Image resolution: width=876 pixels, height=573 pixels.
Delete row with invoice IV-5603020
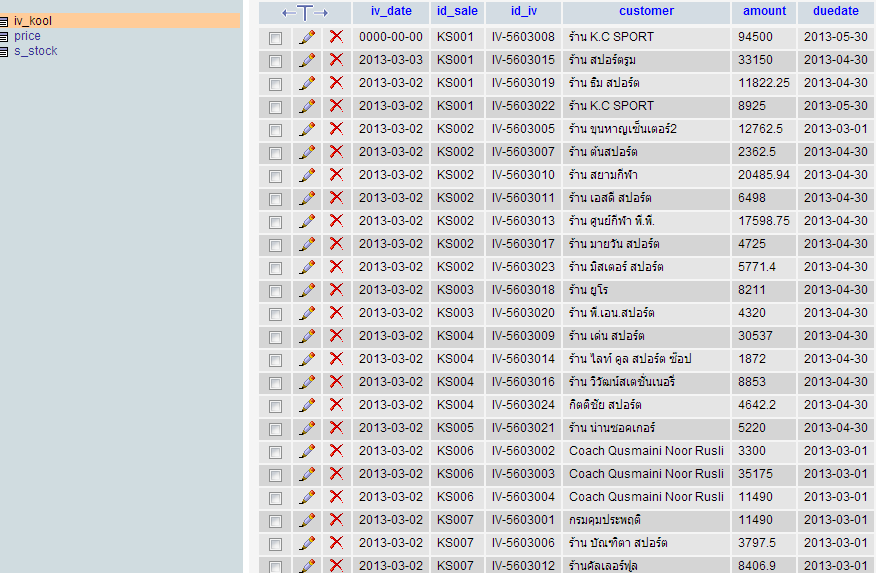click(336, 313)
